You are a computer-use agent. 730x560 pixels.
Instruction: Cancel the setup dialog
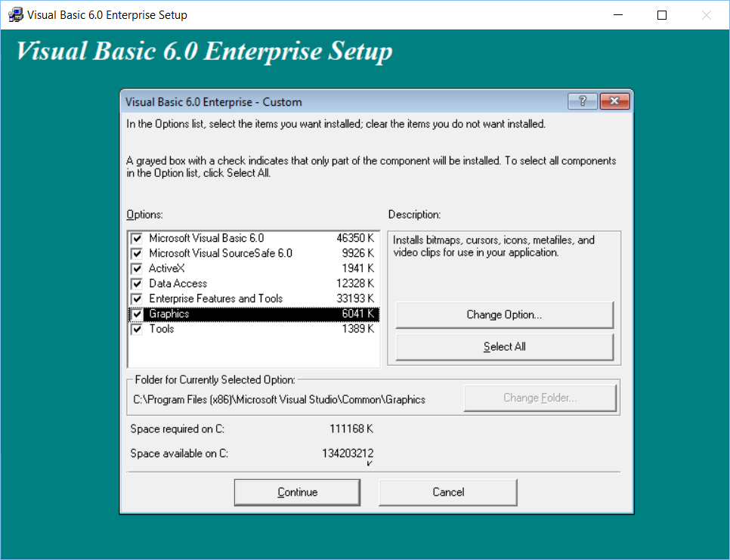(x=448, y=492)
